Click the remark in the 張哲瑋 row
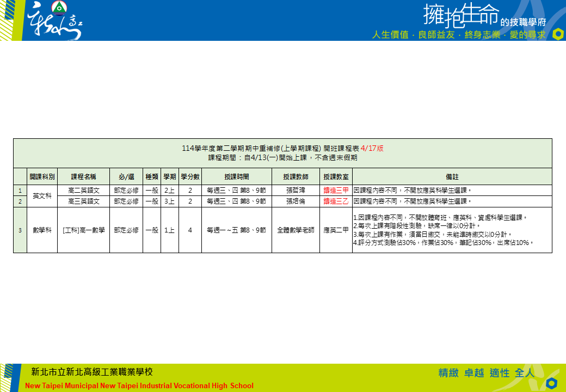This screenshot has width=566, height=392. click(452, 191)
